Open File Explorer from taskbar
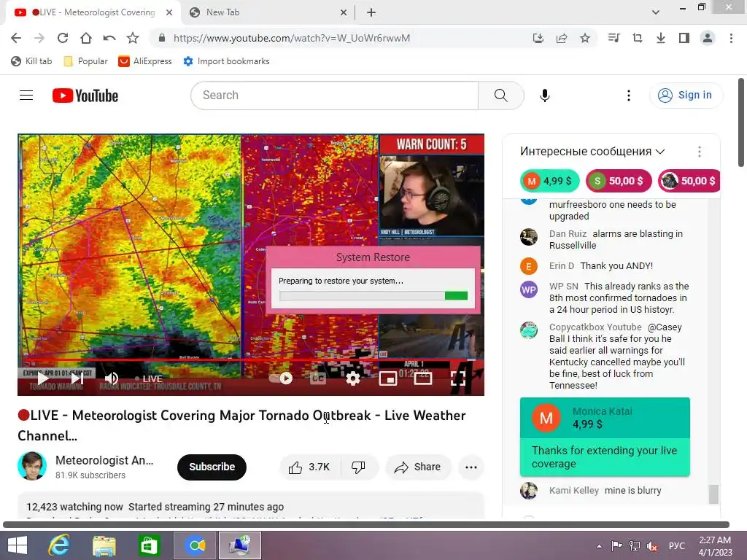The width and height of the screenshot is (747, 560). [104, 545]
